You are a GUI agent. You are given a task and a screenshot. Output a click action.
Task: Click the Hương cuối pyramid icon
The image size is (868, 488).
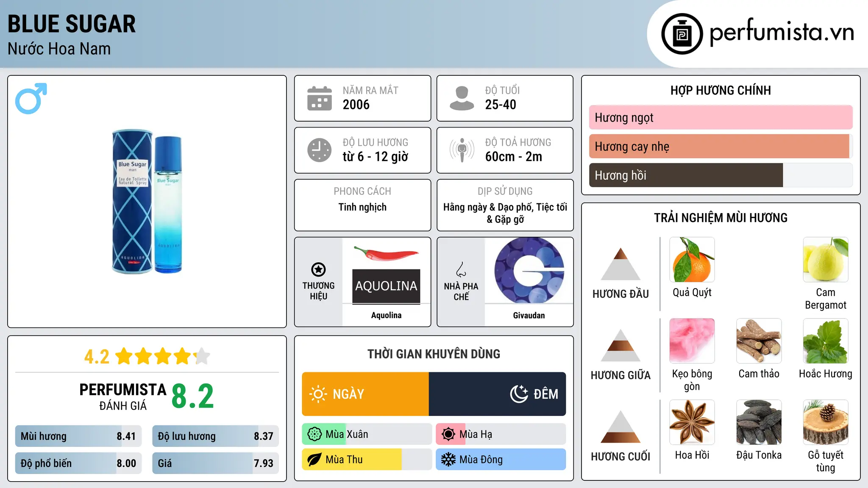click(620, 427)
